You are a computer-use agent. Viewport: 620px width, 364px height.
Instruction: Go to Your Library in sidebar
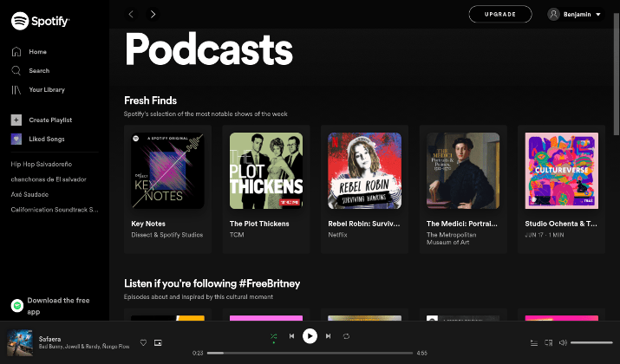point(47,90)
